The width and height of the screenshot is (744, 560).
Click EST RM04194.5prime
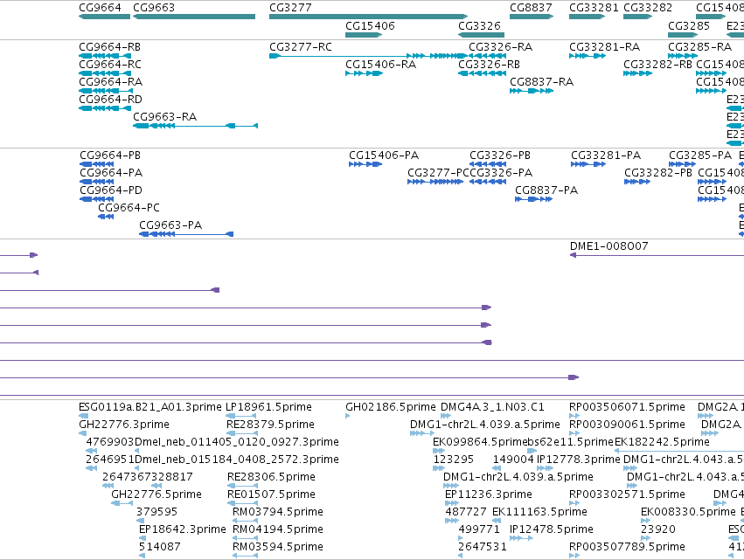[277, 529]
